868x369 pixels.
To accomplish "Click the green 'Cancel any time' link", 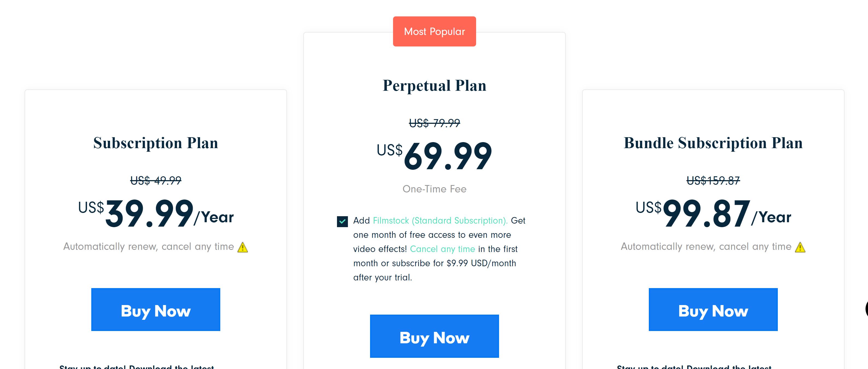I will (442, 249).
